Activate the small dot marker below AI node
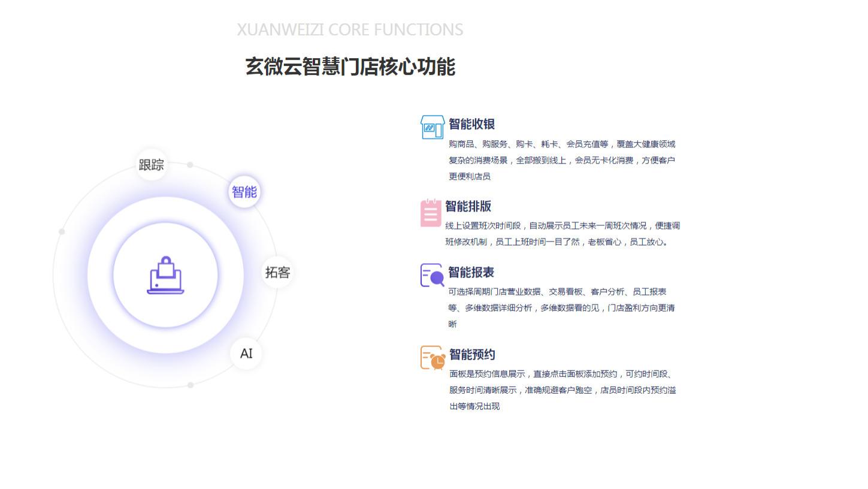 click(190, 385)
